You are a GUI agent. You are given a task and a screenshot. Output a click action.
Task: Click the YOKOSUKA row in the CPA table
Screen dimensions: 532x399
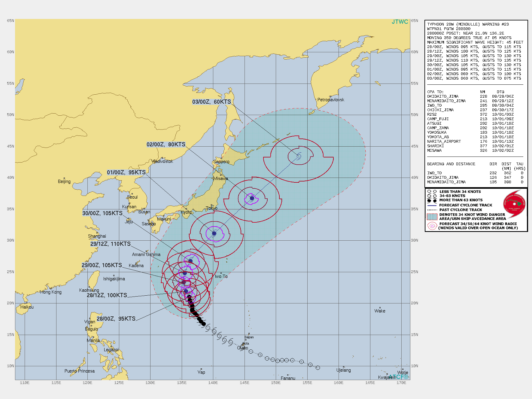tap(470, 132)
